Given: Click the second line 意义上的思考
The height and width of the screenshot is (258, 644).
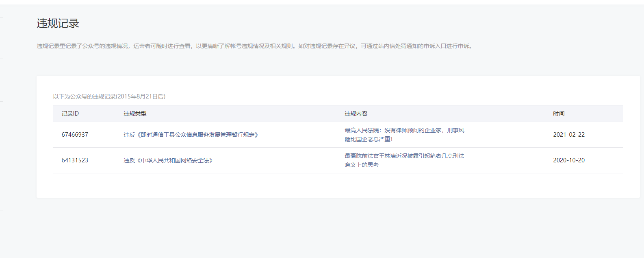Looking at the screenshot, I should (x=362, y=165).
